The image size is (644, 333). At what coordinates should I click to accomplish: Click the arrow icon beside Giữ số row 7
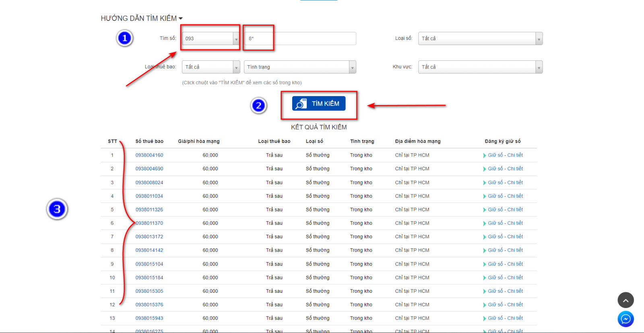pos(485,237)
